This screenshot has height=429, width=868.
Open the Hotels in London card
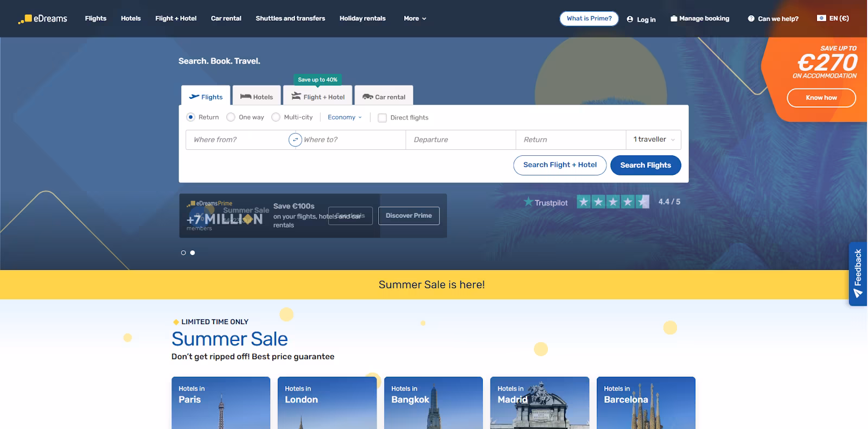tap(327, 403)
